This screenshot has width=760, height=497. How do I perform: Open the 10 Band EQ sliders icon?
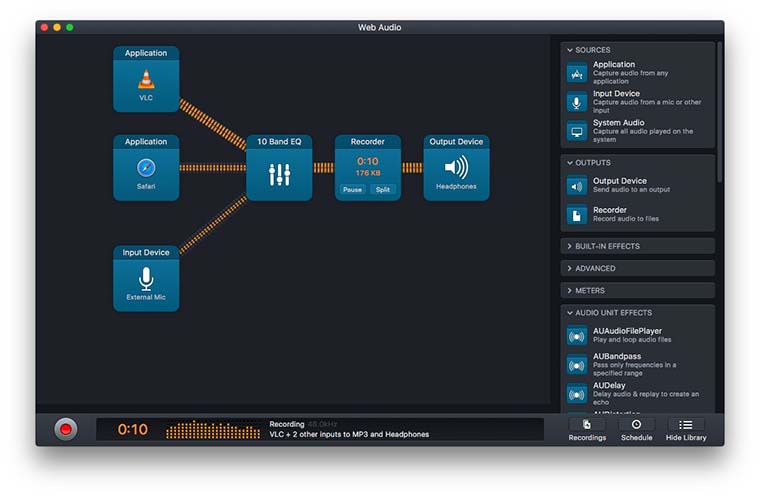[x=279, y=173]
